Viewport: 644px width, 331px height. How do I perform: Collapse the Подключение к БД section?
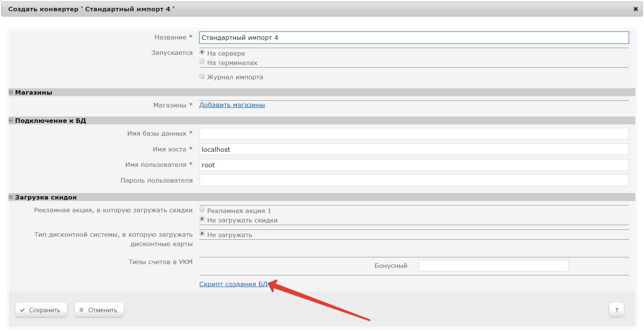(x=11, y=121)
